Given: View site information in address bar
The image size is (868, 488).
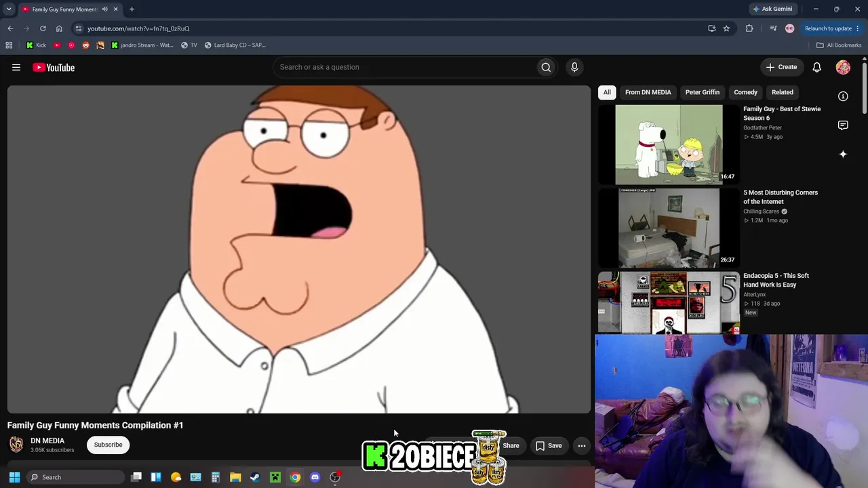Looking at the screenshot, I should click(79, 28).
